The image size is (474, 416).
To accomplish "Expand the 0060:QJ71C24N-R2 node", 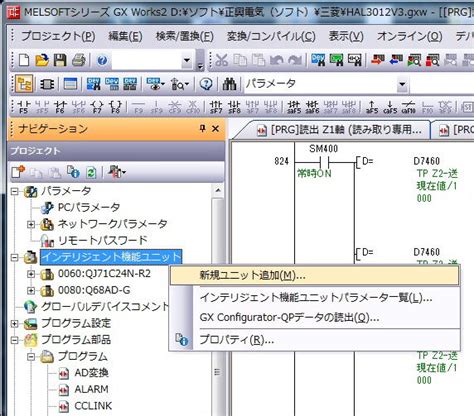I will point(31,274).
